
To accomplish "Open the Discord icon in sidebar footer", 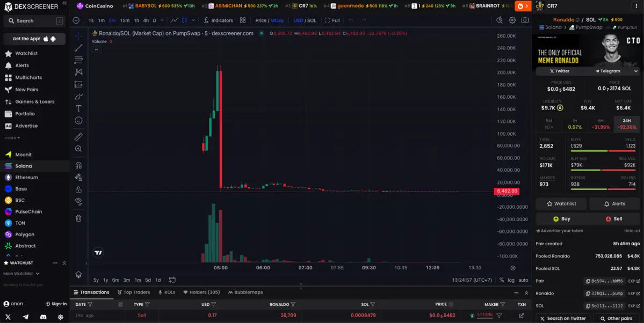I will 43,317.
